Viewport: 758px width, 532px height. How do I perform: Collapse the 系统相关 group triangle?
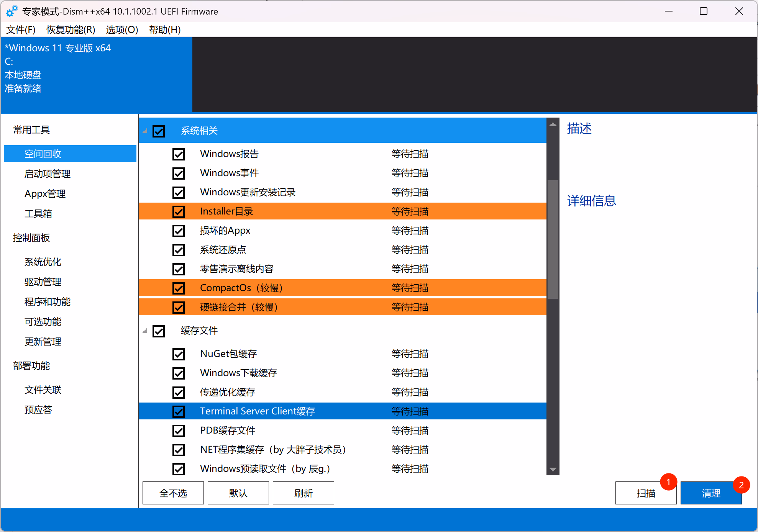coord(145,131)
